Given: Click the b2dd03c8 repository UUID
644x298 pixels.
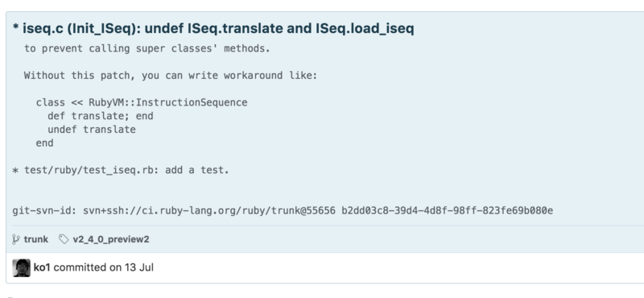Looking at the screenshot, I should tap(448, 211).
